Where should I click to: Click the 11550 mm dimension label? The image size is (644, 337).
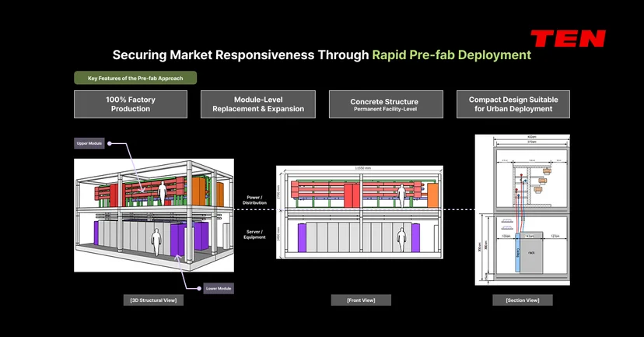click(363, 168)
